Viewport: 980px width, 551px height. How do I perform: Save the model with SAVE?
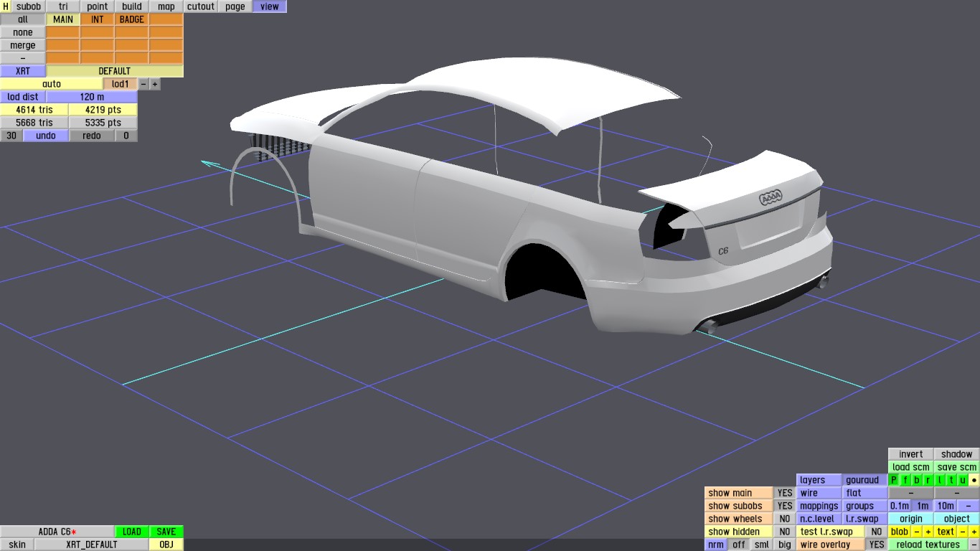[166, 532]
